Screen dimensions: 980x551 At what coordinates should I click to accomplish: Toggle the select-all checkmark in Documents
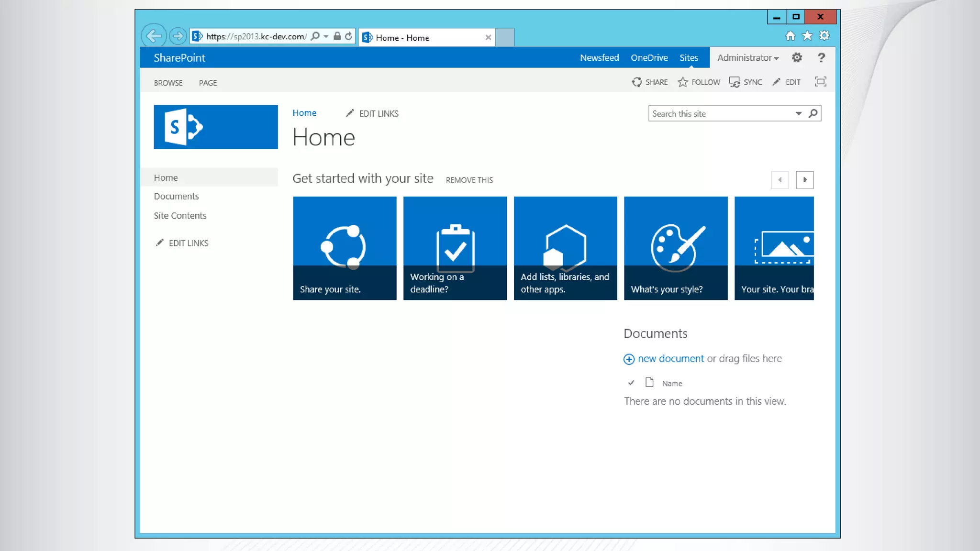pyautogui.click(x=631, y=383)
